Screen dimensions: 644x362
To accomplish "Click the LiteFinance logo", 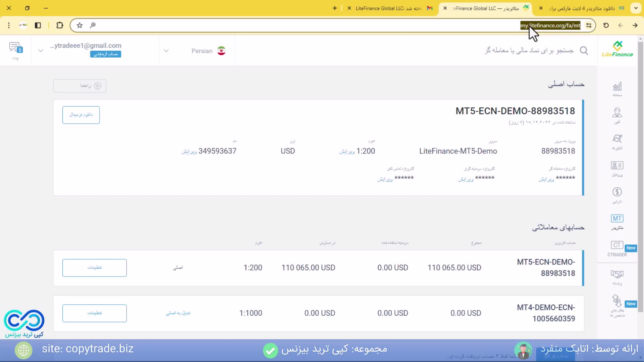I will [617, 50].
